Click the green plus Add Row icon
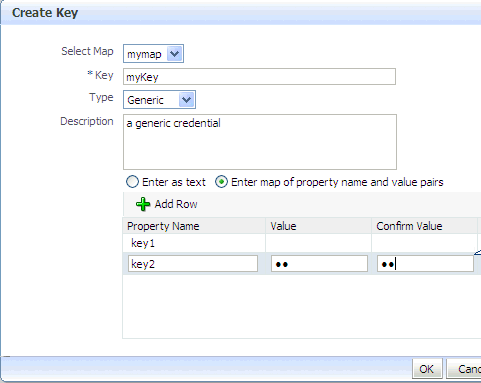The height and width of the screenshot is (383, 481). click(143, 204)
